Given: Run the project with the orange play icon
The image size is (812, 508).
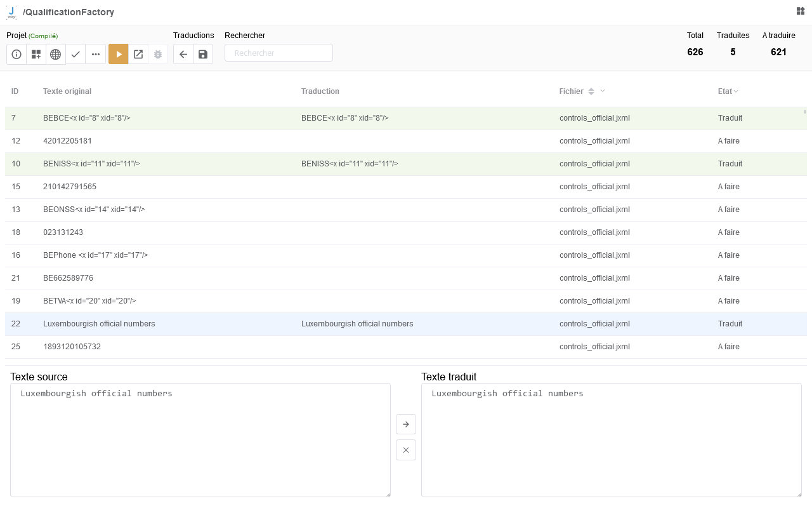Looking at the screenshot, I should coord(118,54).
